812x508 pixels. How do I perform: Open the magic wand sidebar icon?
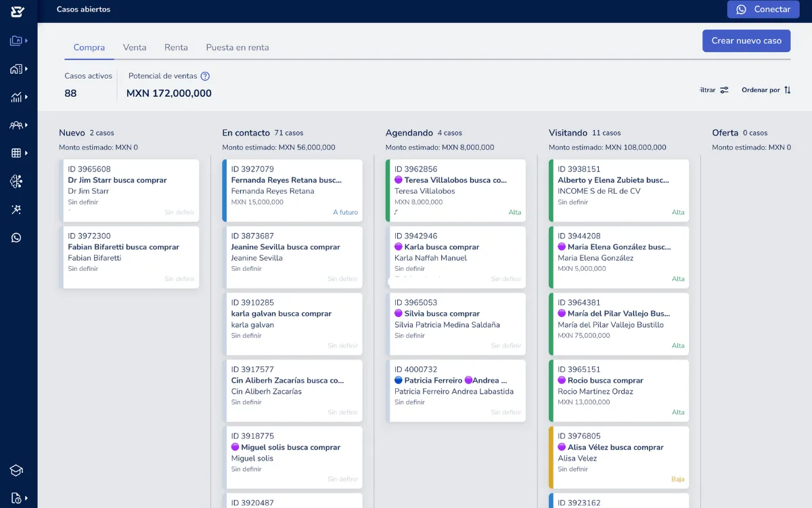17,209
